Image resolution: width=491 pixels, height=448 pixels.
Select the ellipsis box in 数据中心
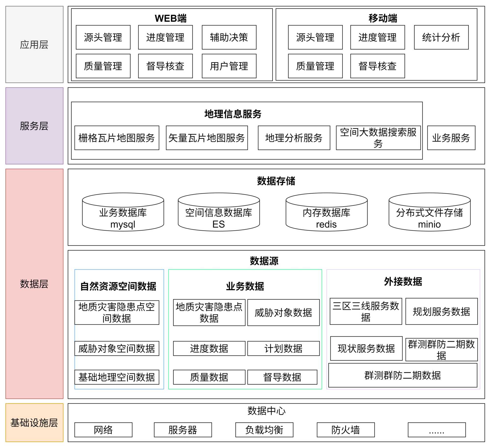[x=437, y=430]
